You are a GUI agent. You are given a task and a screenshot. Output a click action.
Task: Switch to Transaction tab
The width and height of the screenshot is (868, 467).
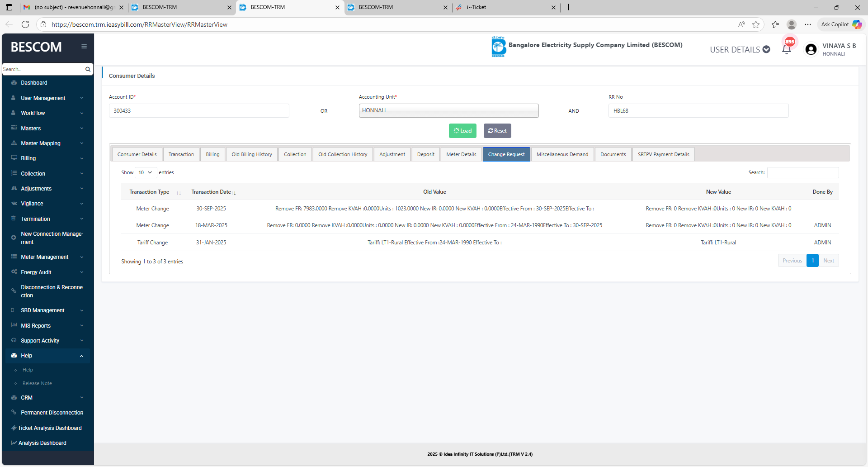pyautogui.click(x=181, y=154)
